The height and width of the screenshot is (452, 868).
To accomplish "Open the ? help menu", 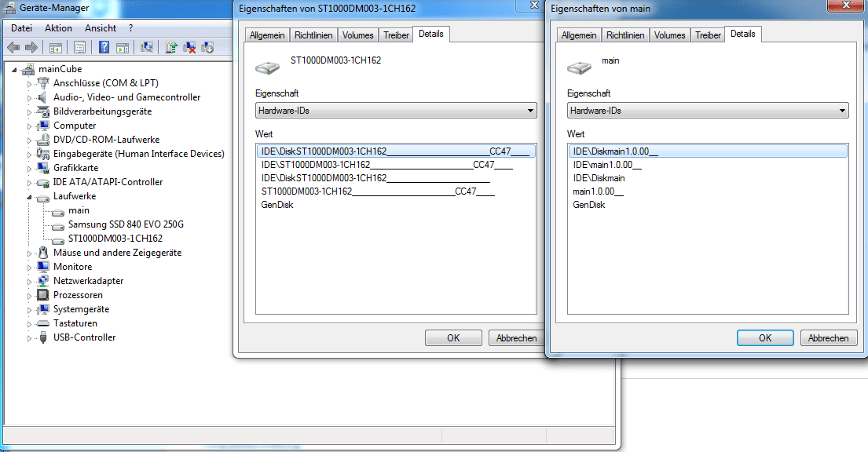I will [130, 28].
